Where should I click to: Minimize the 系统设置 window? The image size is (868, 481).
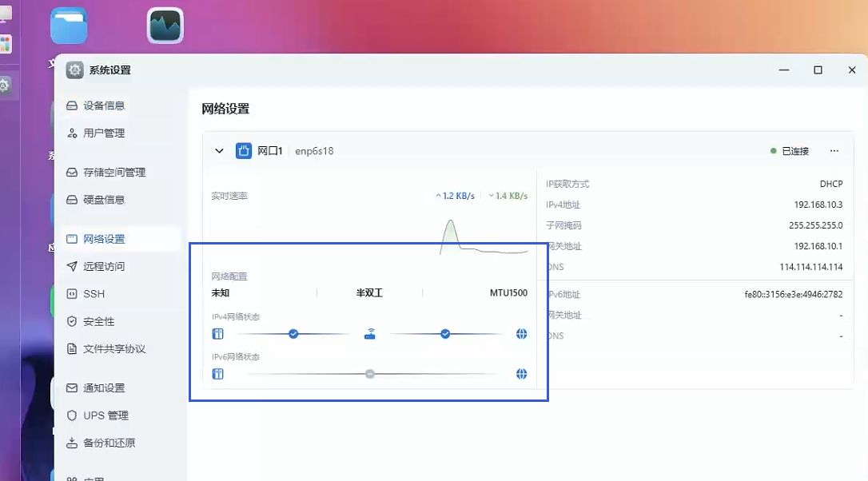click(x=784, y=70)
